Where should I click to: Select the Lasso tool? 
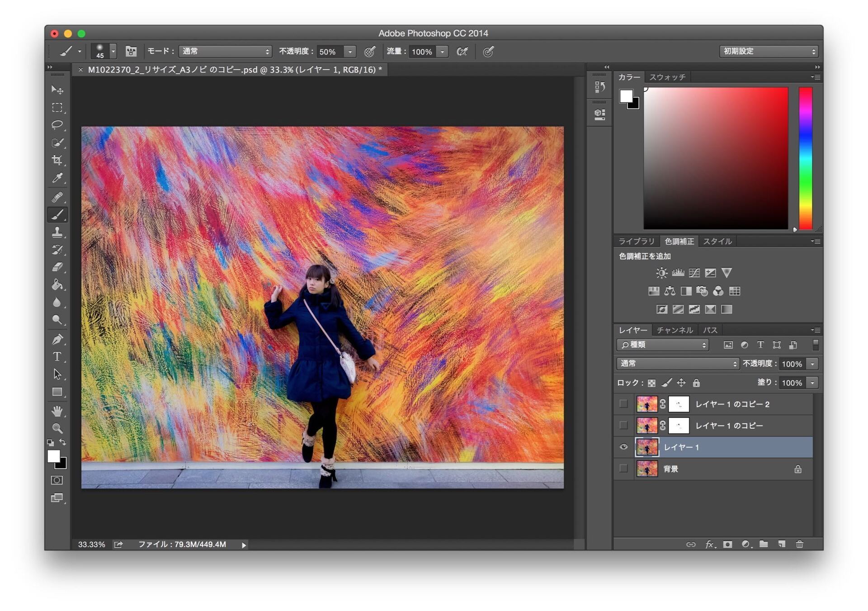tap(57, 125)
